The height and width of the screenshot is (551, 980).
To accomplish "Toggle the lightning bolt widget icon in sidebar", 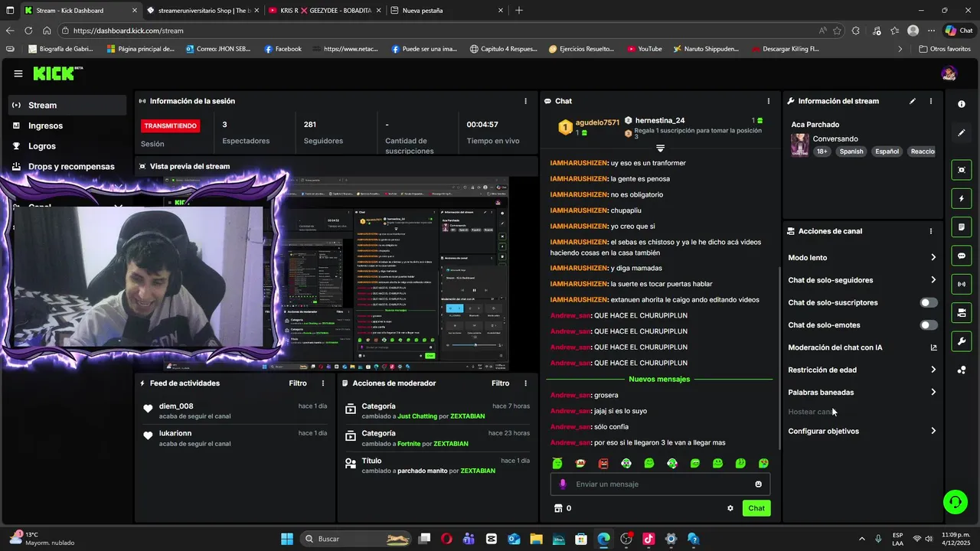I will point(962,199).
